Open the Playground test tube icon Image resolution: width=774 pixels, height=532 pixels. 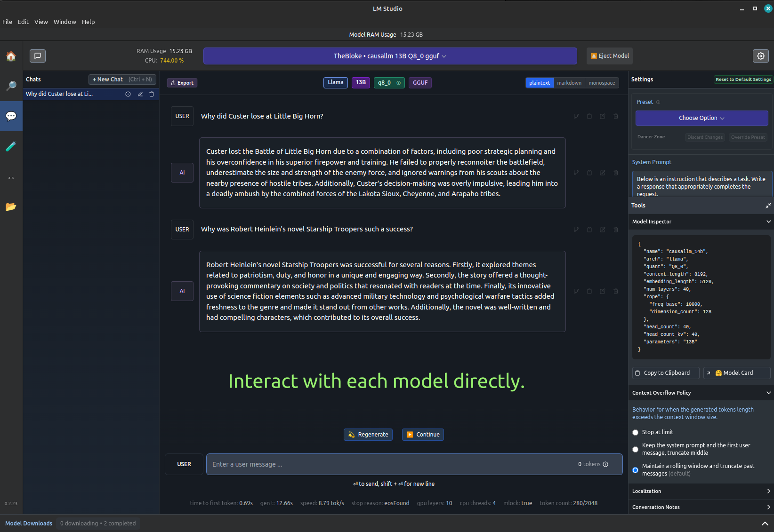(11, 146)
